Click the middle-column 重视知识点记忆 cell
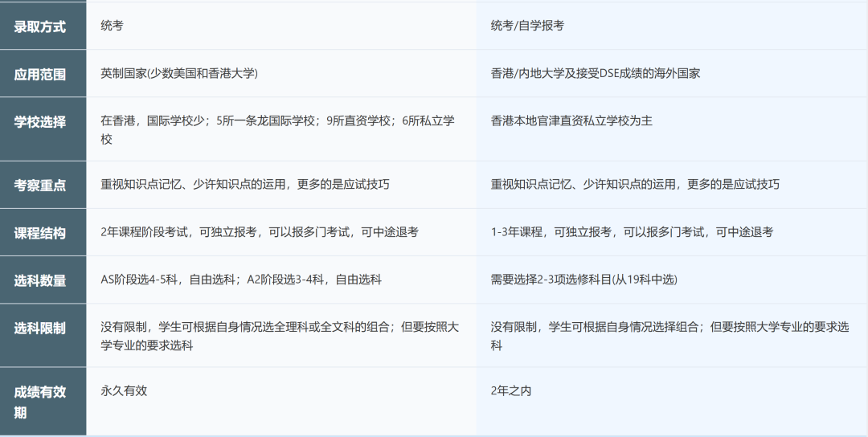The image size is (868, 437). [281, 185]
